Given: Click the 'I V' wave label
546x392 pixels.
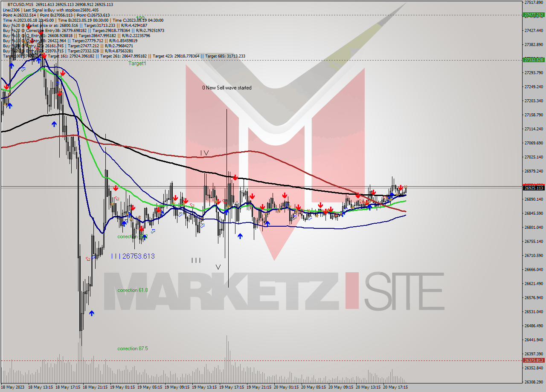Looking at the screenshot, I should click(x=204, y=153).
